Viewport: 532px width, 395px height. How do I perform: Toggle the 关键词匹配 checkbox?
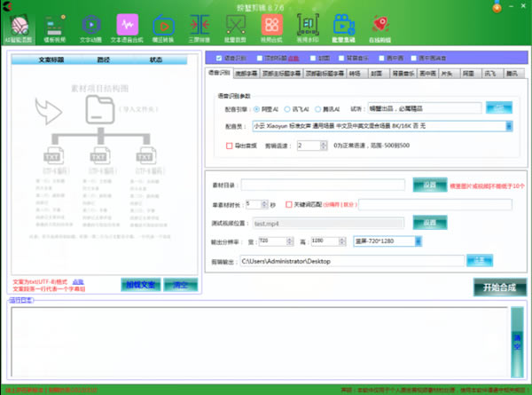click(x=288, y=203)
